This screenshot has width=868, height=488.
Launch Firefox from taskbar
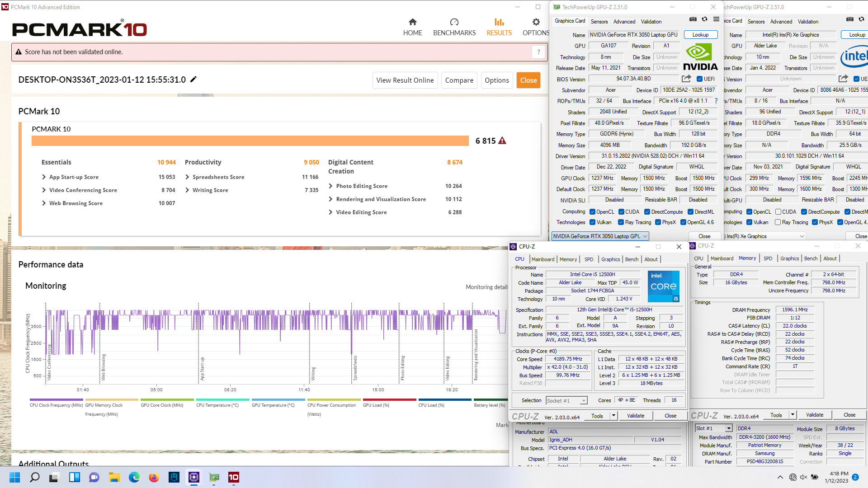coord(154,477)
